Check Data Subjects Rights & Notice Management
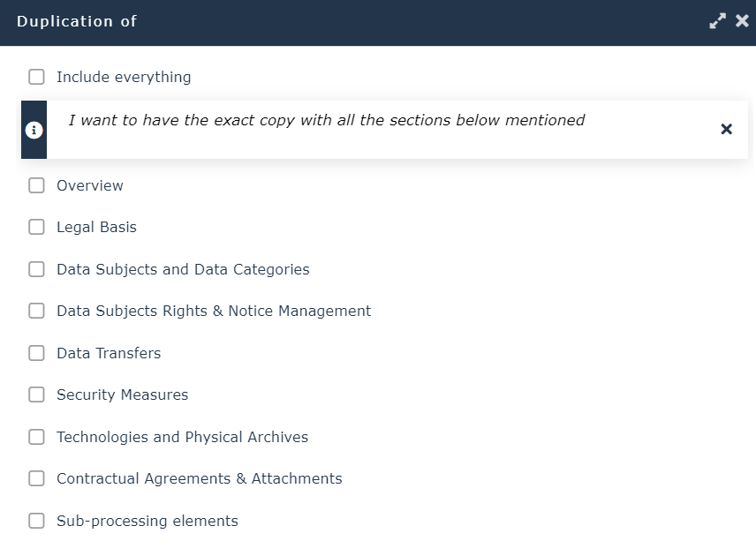 [x=36, y=311]
